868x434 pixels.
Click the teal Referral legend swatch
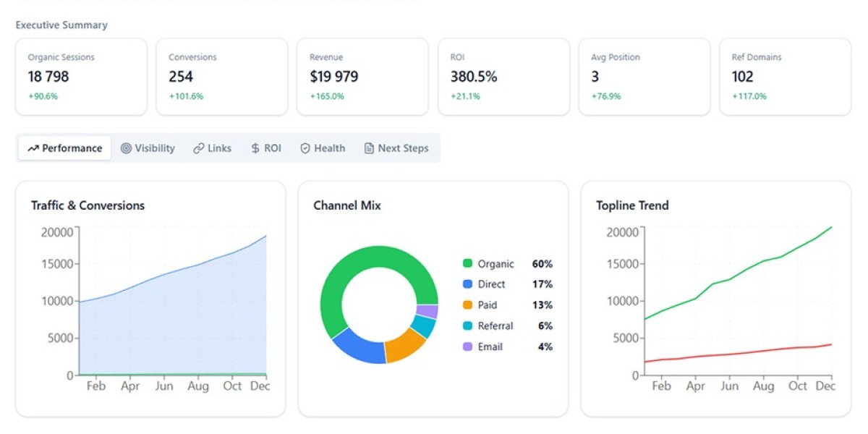click(467, 326)
